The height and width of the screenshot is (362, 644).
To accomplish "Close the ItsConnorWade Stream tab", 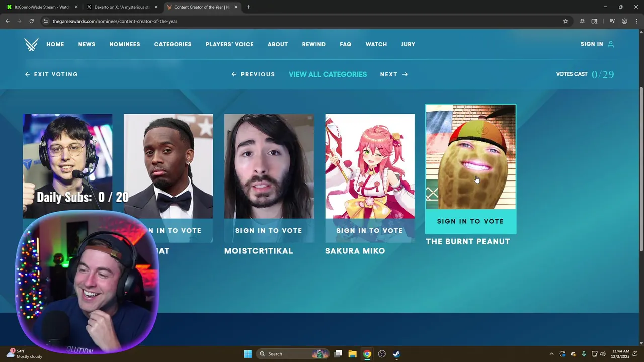I will [x=76, y=7].
